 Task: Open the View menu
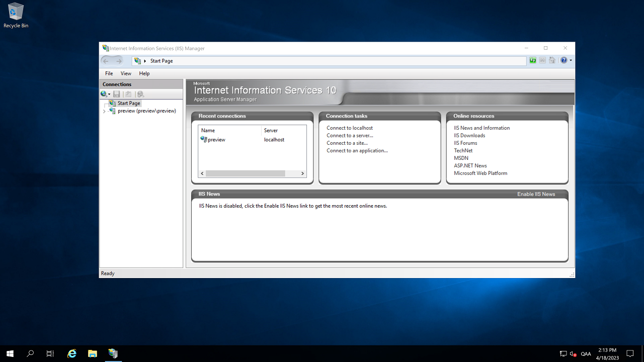(126, 73)
